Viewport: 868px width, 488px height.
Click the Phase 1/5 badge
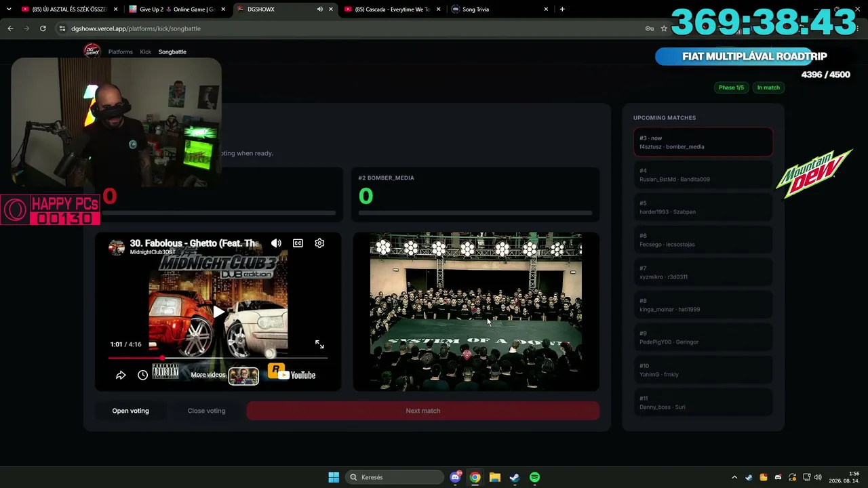click(x=731, y=87)
